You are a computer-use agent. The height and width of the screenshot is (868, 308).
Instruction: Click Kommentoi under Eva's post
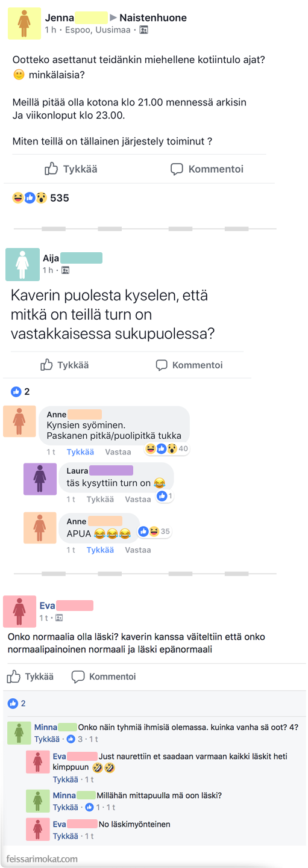(103, 677)
